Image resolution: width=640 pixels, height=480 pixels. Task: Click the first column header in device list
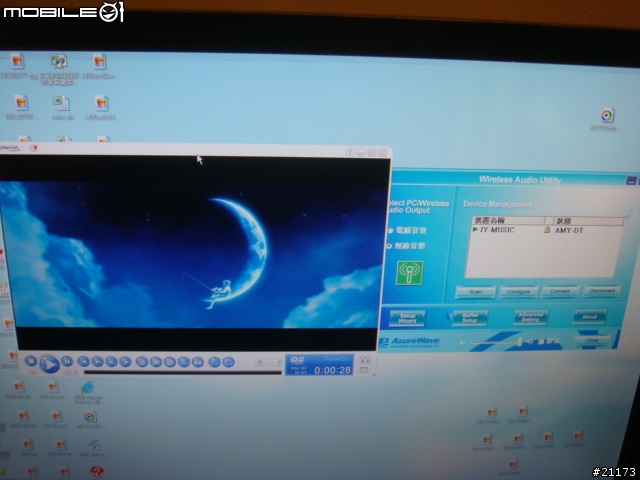pos(509,220)
